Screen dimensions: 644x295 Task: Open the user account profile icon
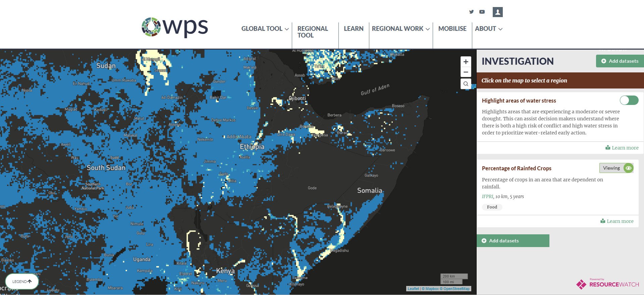(497, 12)
